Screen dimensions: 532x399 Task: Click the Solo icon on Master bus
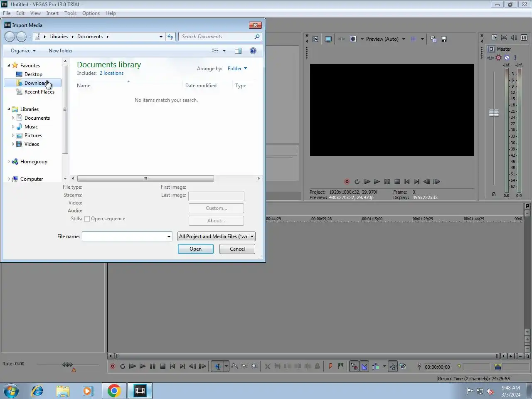tap(515, 58)
